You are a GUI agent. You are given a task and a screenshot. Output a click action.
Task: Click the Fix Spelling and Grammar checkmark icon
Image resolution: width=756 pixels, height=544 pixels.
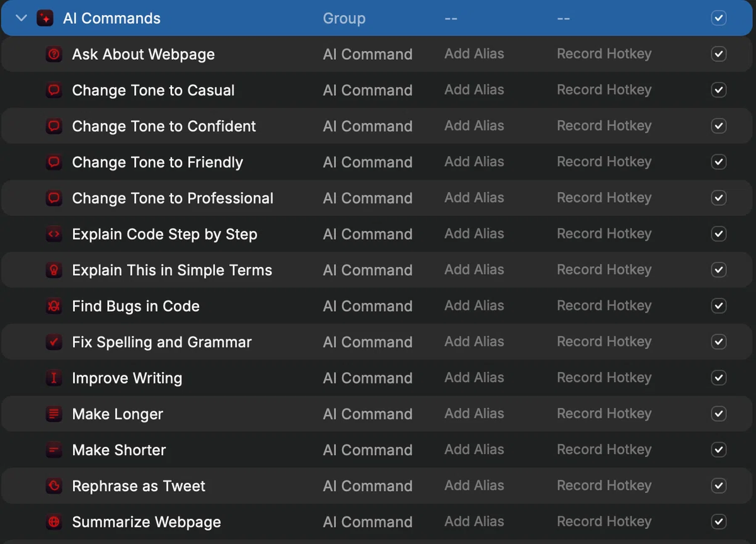click(54, 342)
